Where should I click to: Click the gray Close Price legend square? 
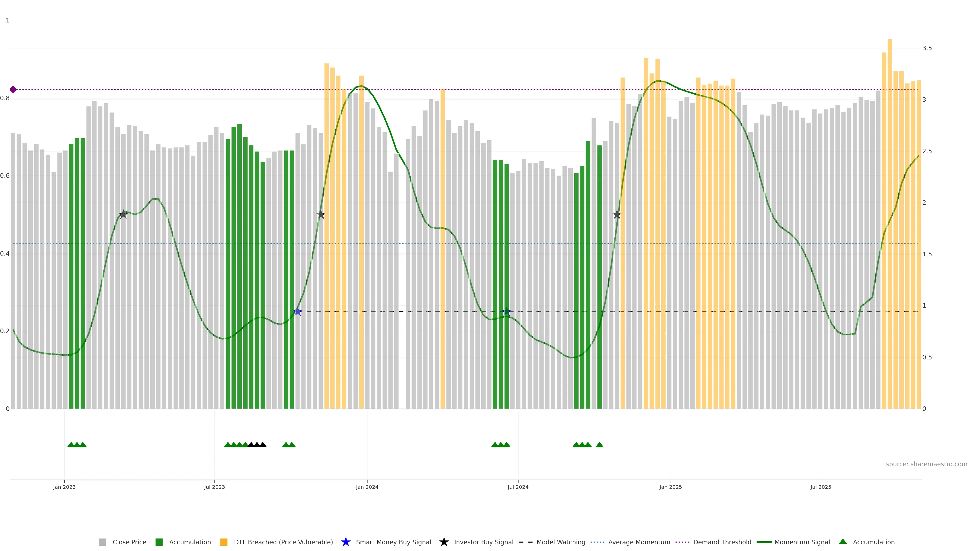click(x=102, y=542)
